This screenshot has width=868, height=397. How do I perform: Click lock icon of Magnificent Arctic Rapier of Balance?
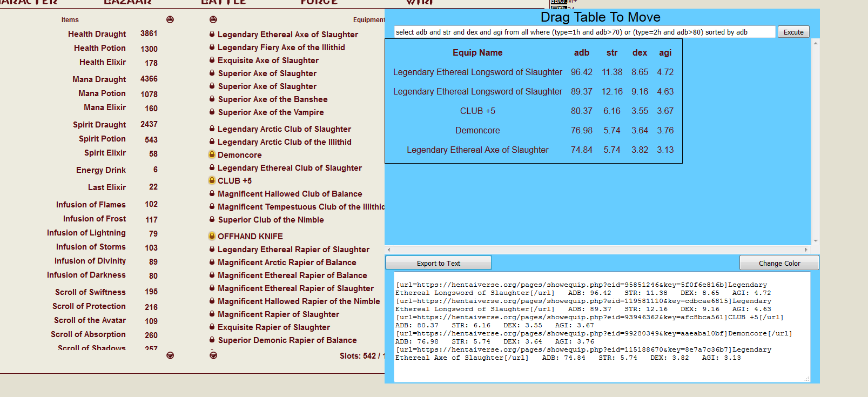[212, 262]
